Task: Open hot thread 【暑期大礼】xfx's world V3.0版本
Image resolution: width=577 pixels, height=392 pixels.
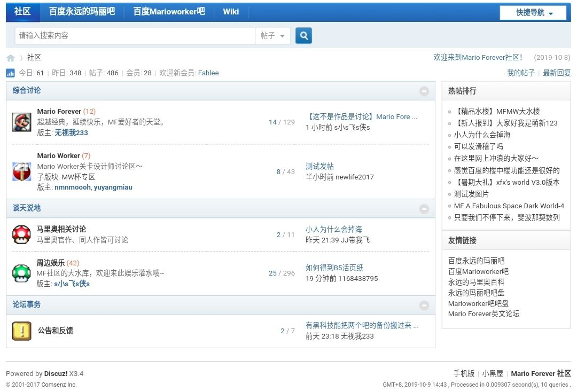Action: (x=506, y=182)
